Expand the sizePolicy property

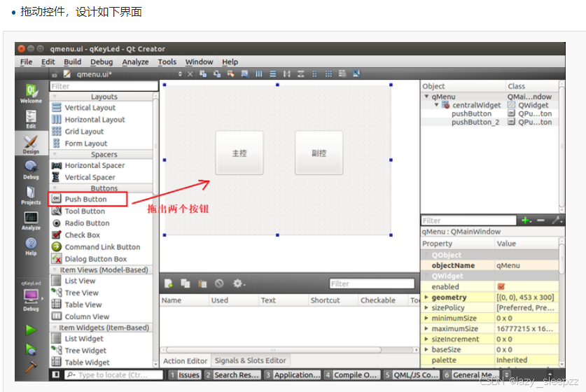click(426, 308)
